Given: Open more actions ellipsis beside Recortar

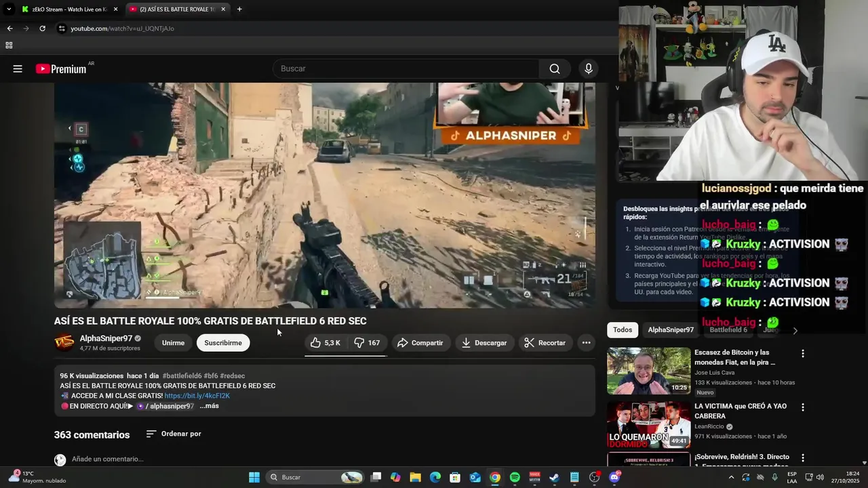Looking at the screenshot, I should pos(586,343).
